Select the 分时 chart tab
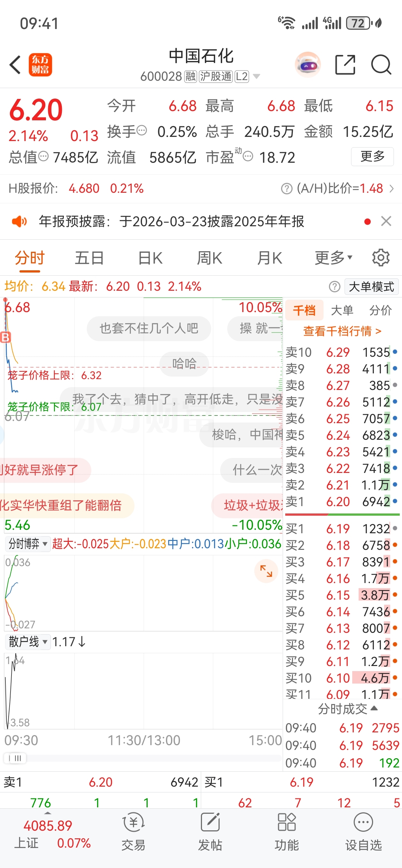Image resolution: width=402 pixels, height=868 pixels. click(x=30, y=258)
